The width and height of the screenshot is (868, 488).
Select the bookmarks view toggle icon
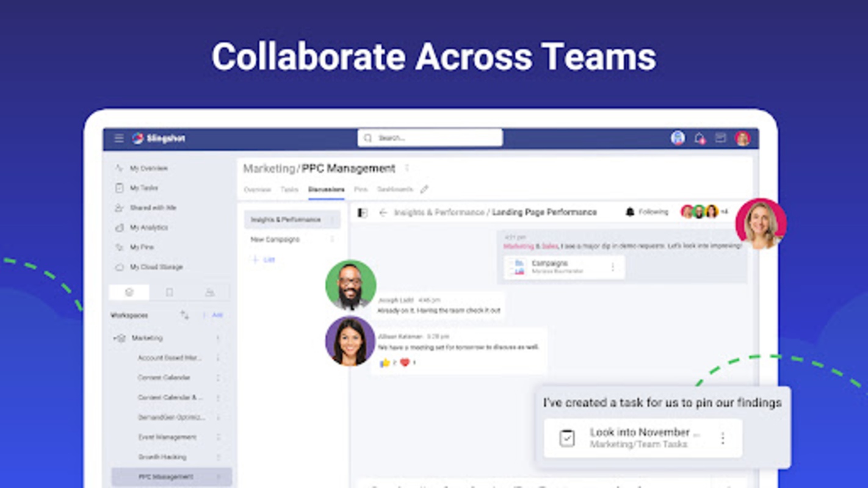click(x=169, y=293)
